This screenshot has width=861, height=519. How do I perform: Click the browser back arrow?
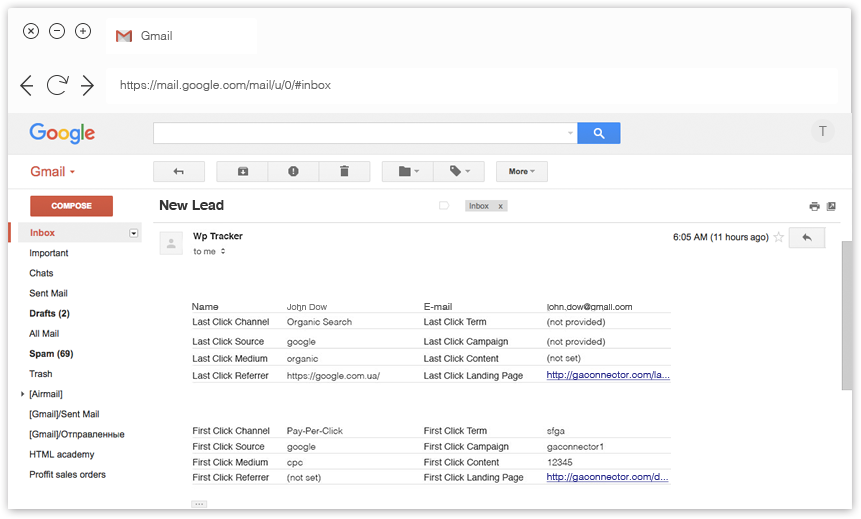27,85
